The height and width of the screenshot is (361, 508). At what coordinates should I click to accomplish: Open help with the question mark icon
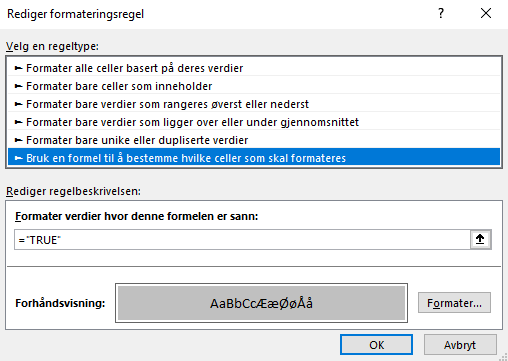pyautogui.click(x=441, y=13)
